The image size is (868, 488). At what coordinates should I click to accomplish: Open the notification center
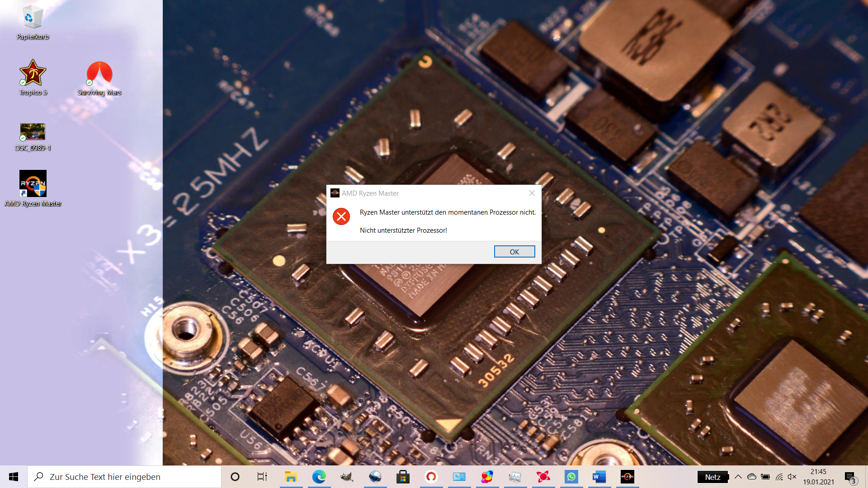coord(850,477)
